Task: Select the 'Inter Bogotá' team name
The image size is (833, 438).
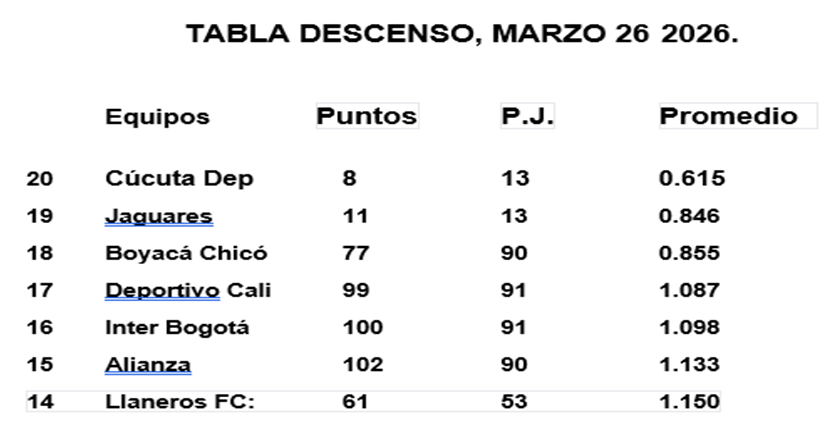Action: (177, 328)
